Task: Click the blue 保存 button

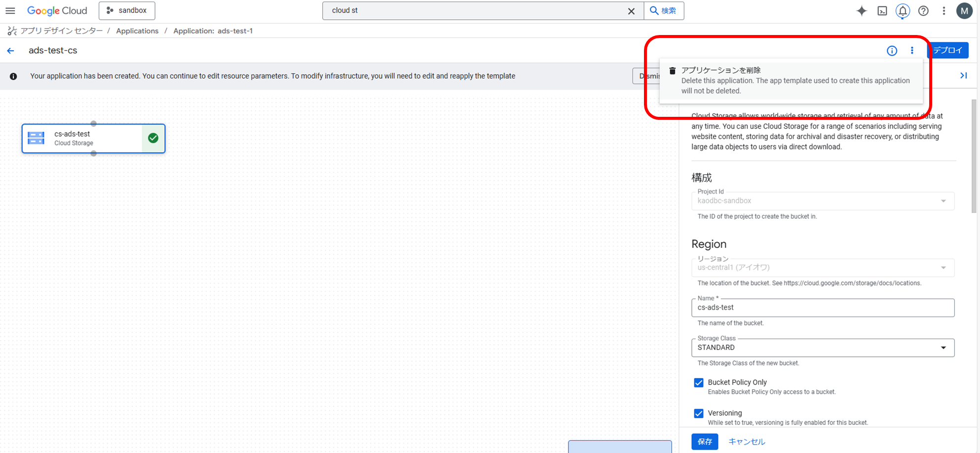Action: [x=705, y=442]
